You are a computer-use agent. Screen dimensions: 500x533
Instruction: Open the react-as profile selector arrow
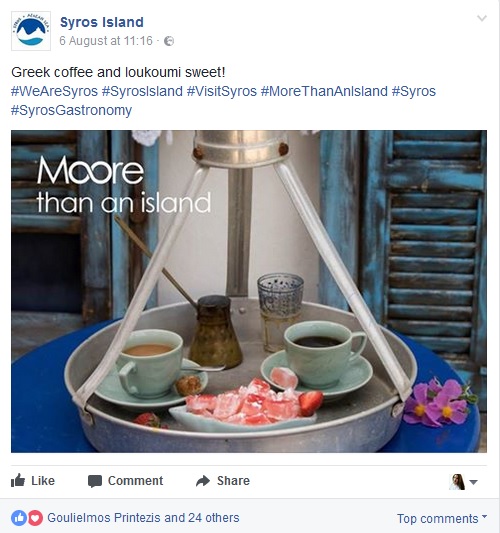tap(473, 482)
